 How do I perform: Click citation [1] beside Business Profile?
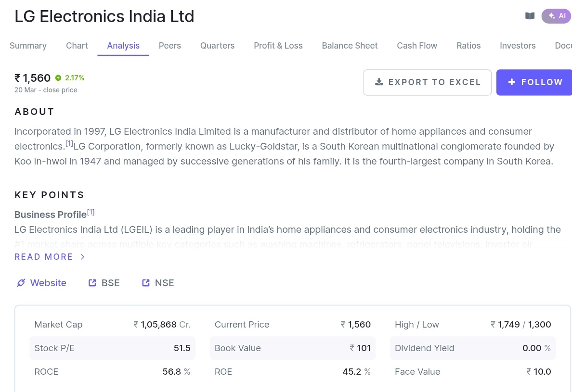91,212
